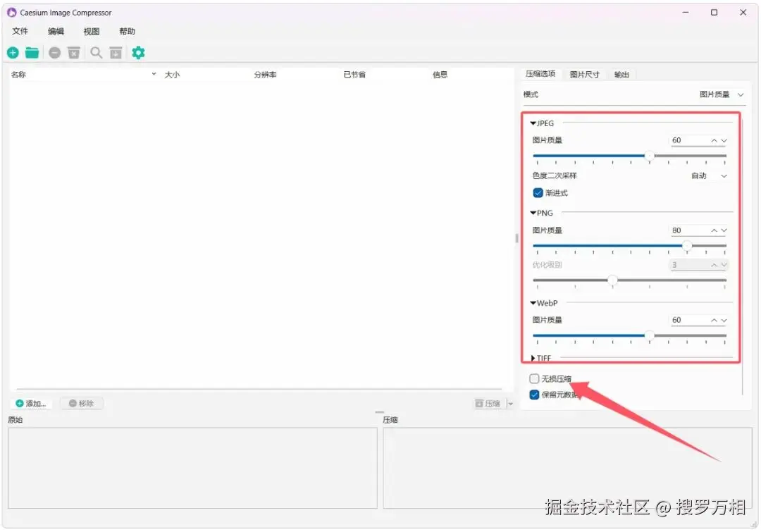The image size is (761, 532).
Task: Sort list by the 已节省 column header
Action: point(354,74)
